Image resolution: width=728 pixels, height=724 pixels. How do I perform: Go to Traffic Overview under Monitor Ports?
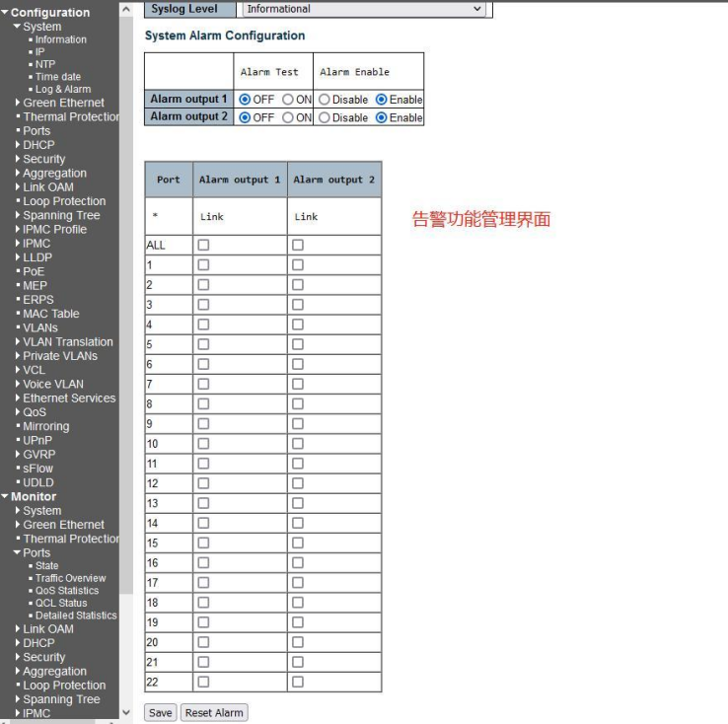pyautogui.click(x=70, y=578)
